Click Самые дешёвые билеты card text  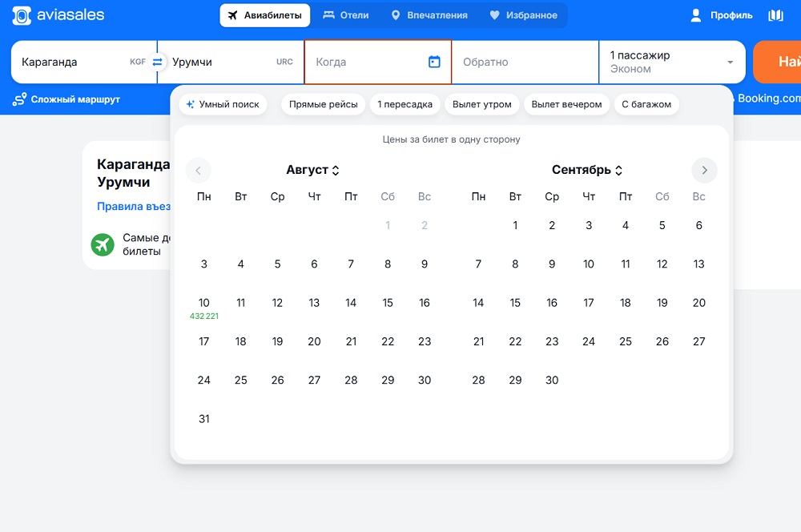pyautogui.click(x=147, y=244)
